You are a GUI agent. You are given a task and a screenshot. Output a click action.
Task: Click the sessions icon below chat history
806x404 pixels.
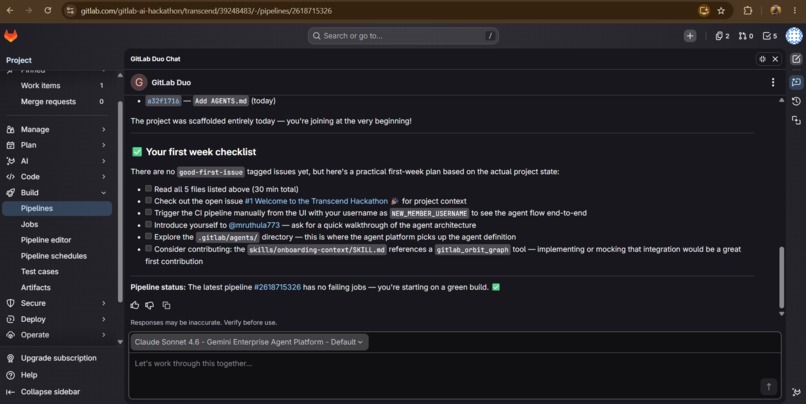[796, 120]
